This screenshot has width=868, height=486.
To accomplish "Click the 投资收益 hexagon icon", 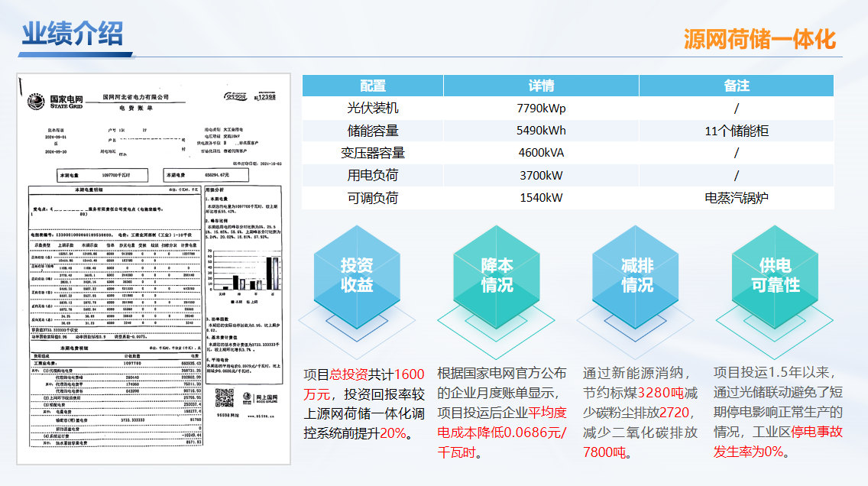I will 357,275.
